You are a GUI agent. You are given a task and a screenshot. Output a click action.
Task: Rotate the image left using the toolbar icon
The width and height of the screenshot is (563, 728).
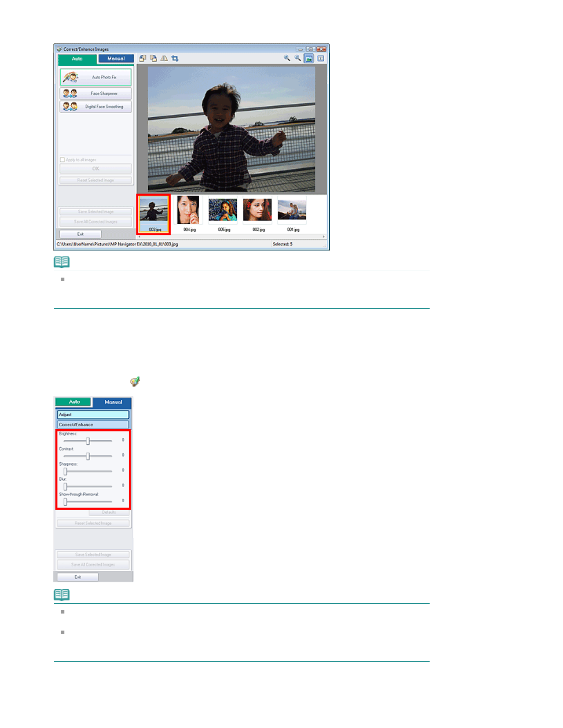point(143,58)
